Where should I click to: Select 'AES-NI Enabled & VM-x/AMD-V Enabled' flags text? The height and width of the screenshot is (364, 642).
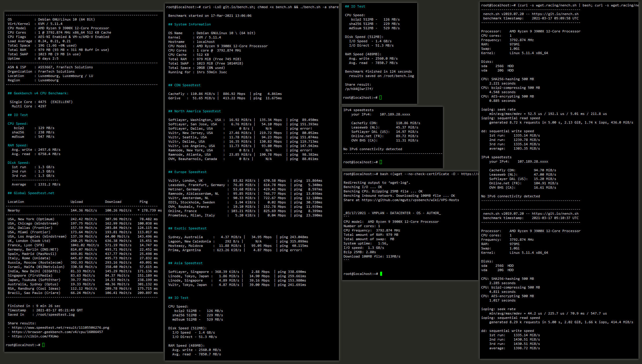[74, 37]
